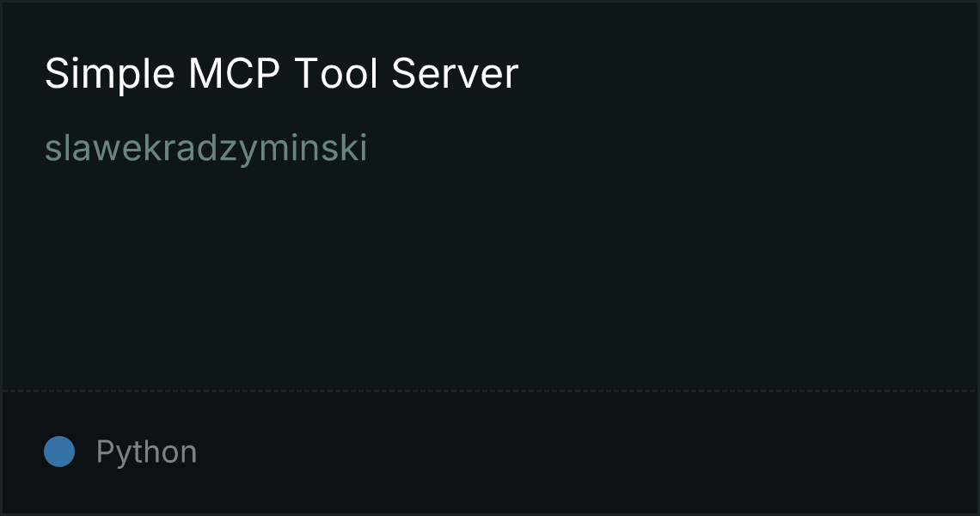Click the footer strip right of Python
The width and height of the screenshot is (980, 516).
(587, 451)
